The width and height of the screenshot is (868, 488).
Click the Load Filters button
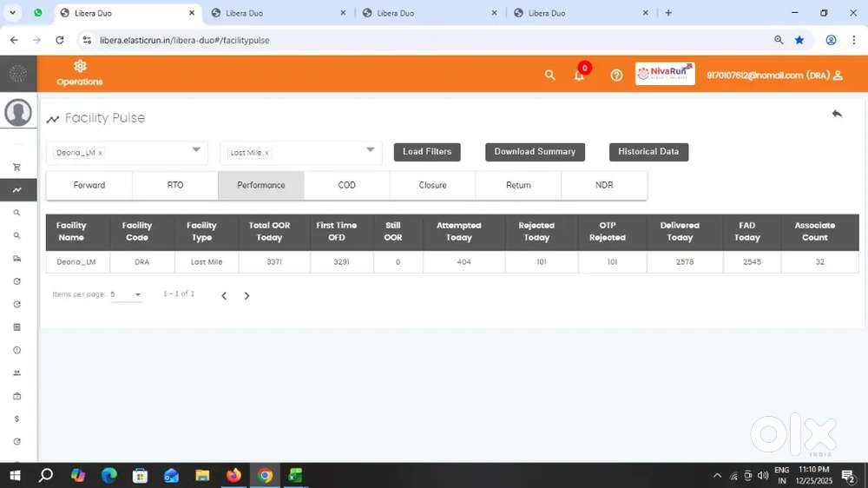pyautogui.click(x=427, y=152)
